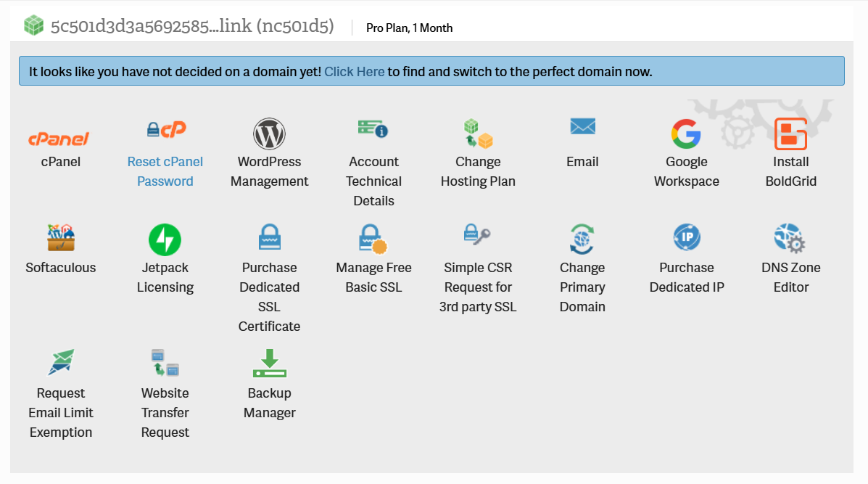Open the DNS Zone Editor icon
Screen dimensions: 868x484
790,238
